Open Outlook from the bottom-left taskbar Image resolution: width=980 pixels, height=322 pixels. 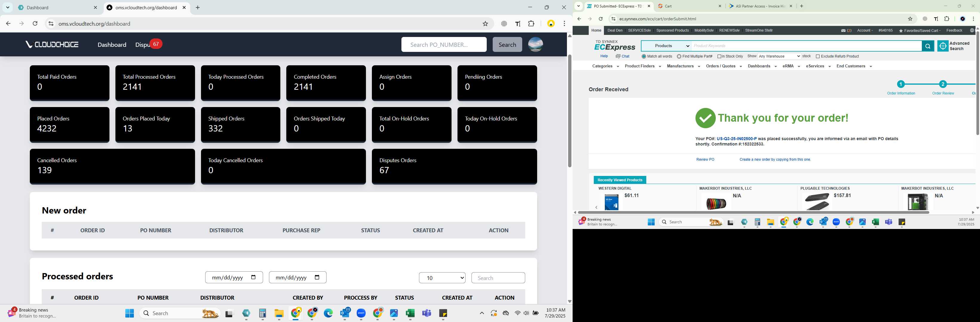(345, 313)
